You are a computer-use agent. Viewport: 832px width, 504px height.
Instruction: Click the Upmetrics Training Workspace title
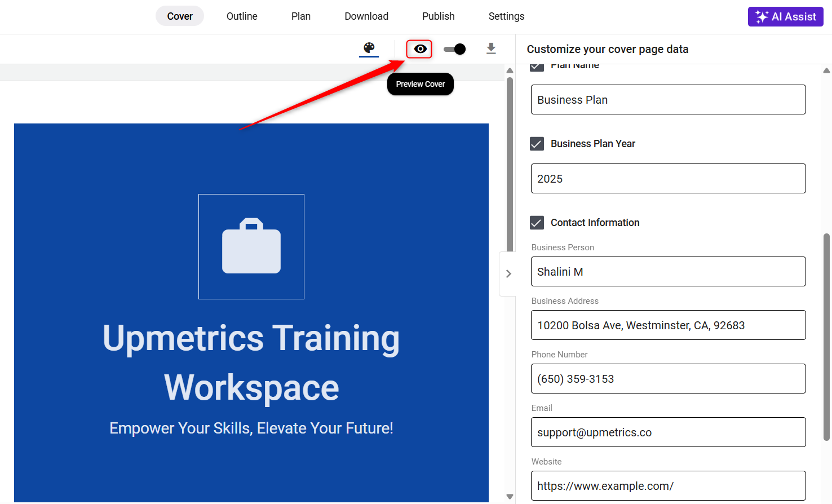point(251,362)
